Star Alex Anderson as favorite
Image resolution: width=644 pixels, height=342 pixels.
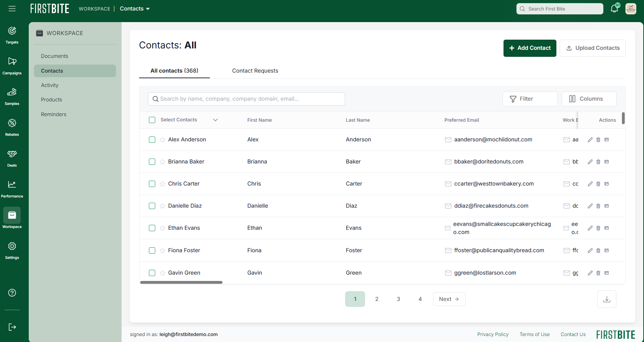[163, 140]
